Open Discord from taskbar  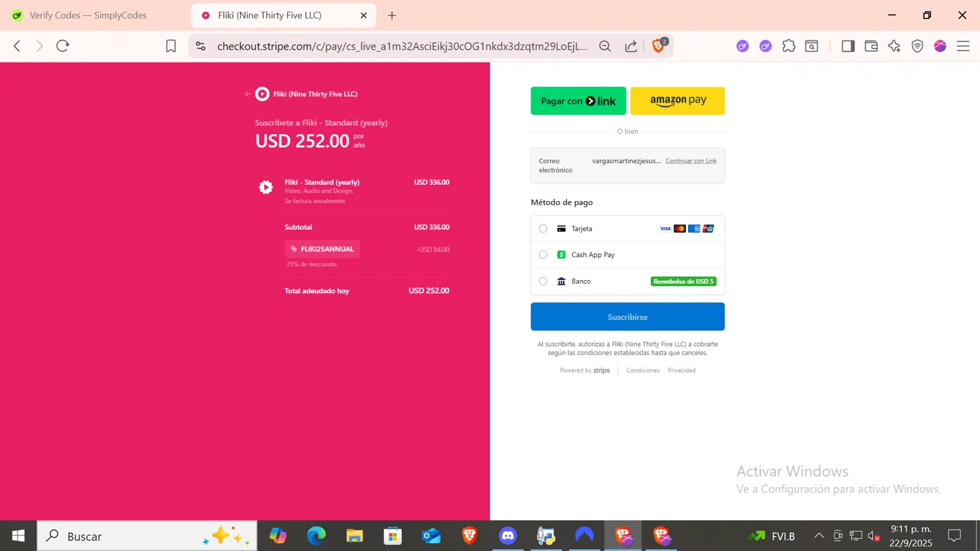click(508, 536)
